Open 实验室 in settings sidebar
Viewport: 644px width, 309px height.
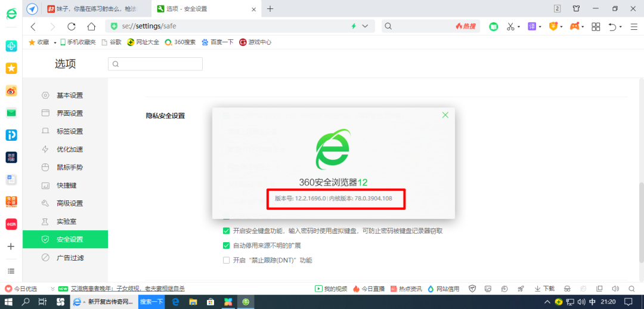(66, 221)
